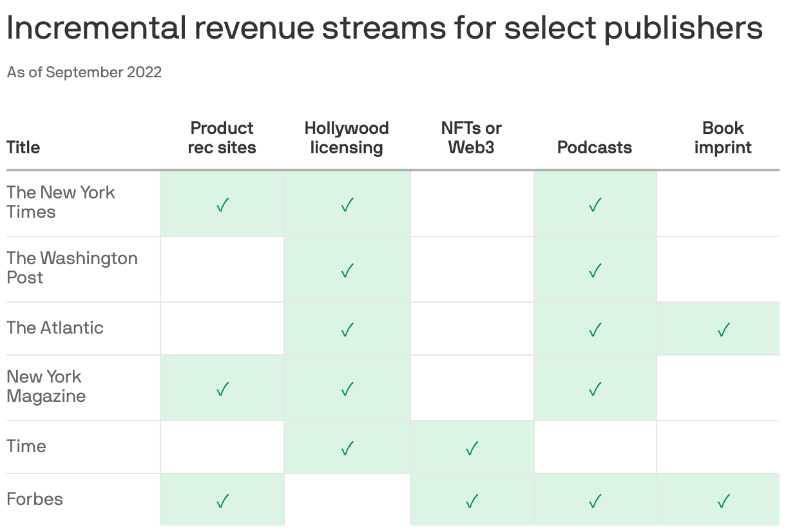Click The Atlantic Hollywood licensing checkmark
Viewport: 786px width, 532px height.
click(x=347, y=330)
